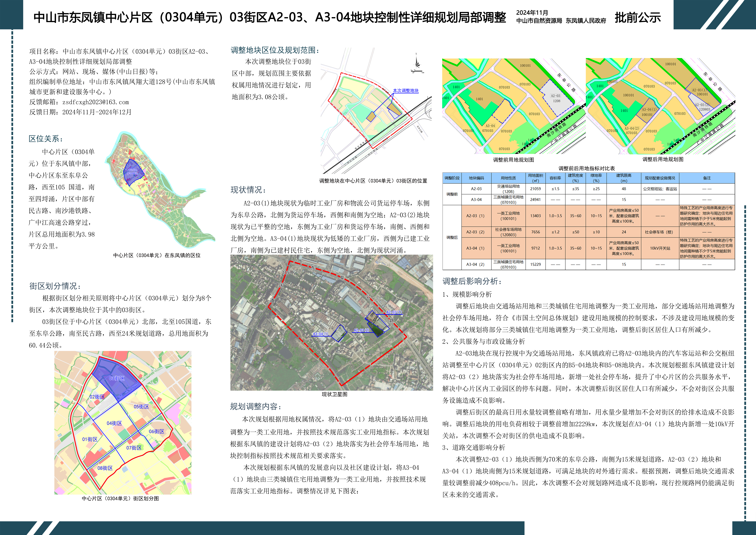Viewport: 756px width, 535px height.
Task: Click the area value 13403 in table
Action: 535,216
